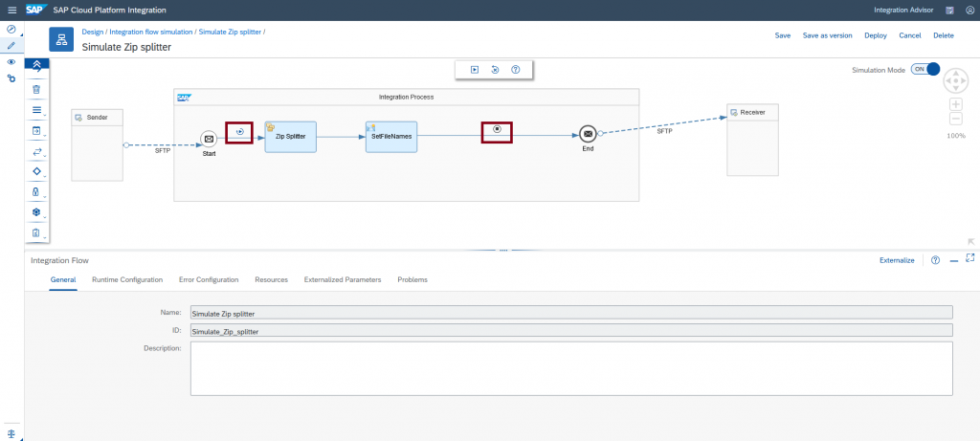Switch to the Problems tab
The height and width of the screenshot is (441, 980).
412,280
